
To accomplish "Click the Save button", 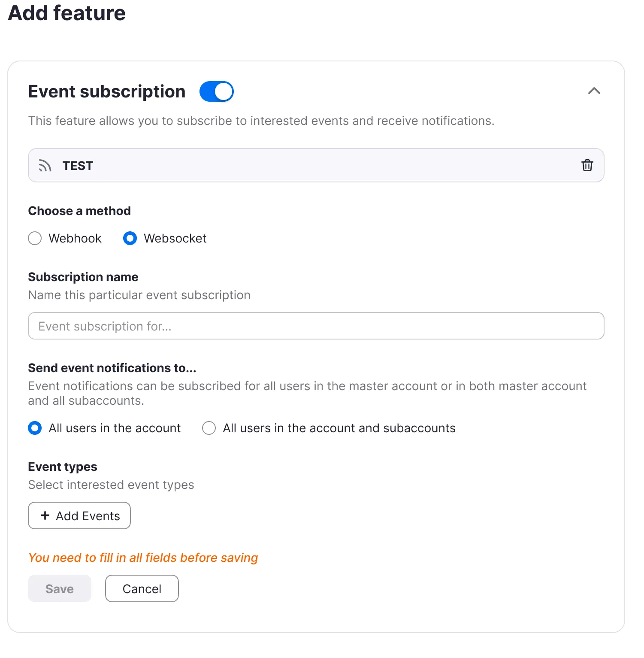I will (x=60, y=588).
